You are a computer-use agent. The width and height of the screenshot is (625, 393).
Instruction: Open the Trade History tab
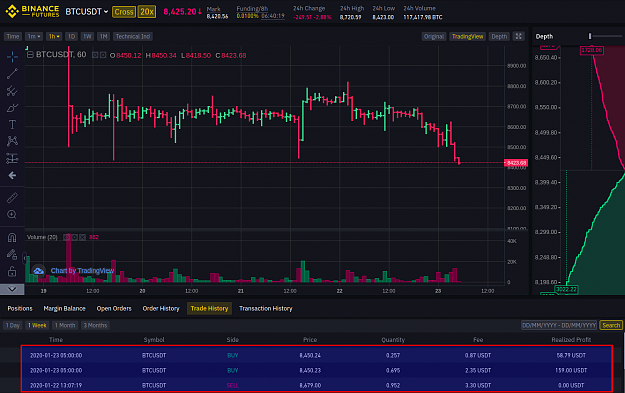click(209, 309)
